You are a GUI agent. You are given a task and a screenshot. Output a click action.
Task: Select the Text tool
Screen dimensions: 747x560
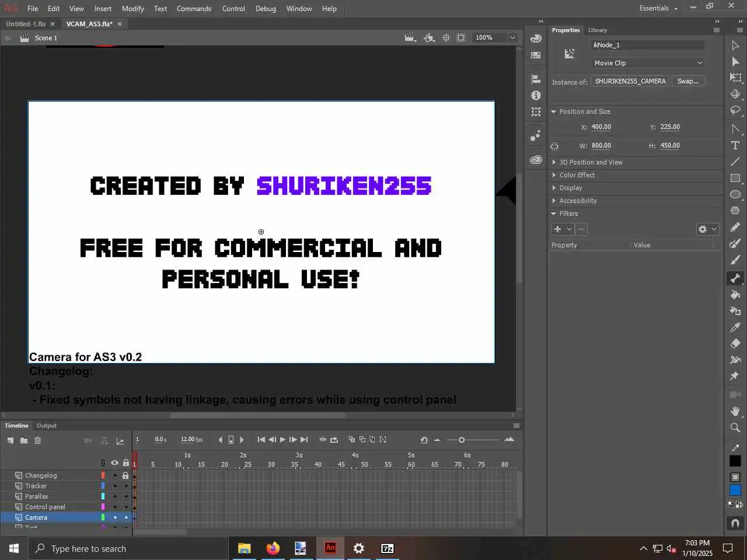pos(735,145)
